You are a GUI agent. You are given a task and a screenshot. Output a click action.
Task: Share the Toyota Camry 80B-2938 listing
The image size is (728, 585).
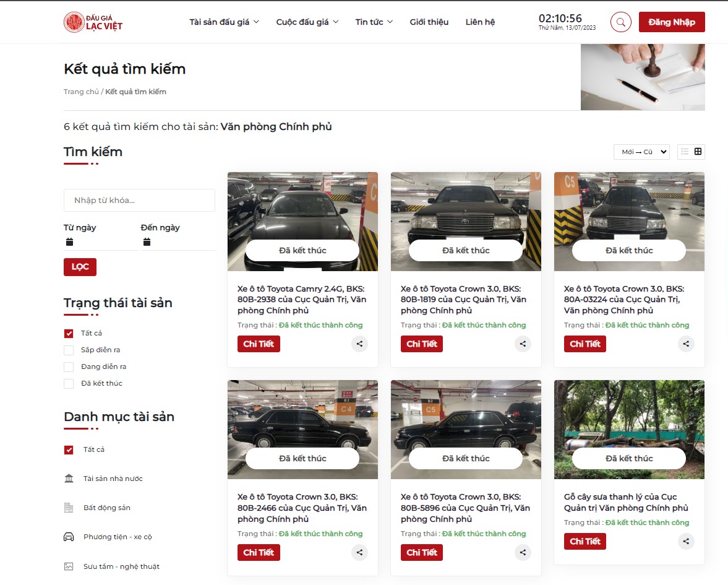(359, 344)
